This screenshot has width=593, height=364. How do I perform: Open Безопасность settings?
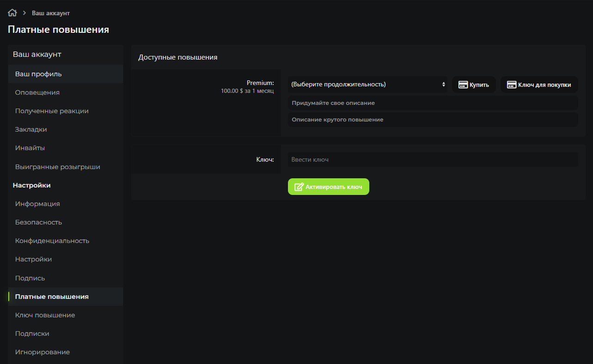pos(38,222)
